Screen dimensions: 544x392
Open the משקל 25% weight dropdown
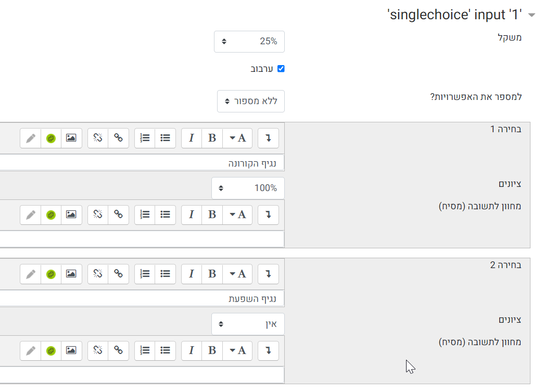point(249,42)
